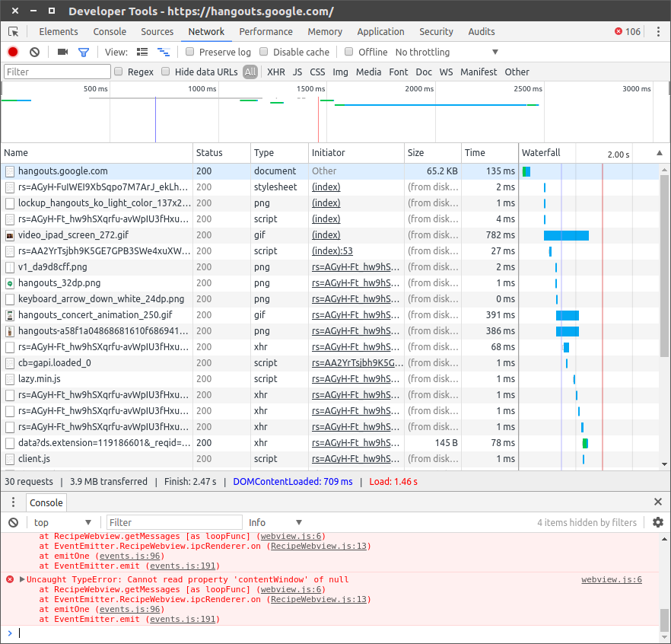Viewport: 671px width, 644px height.
Task: Click the cb=gapi.loaded_0 file icon
Action: [9, 363]
